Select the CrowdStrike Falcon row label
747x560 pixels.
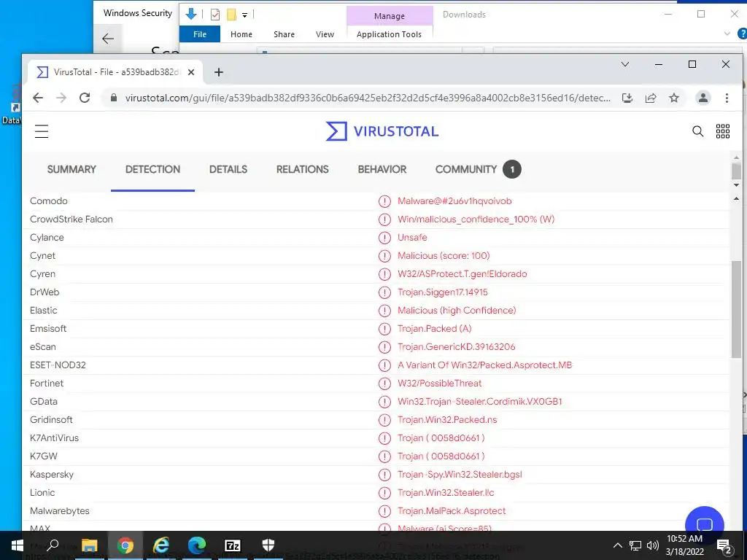[71, 219]
